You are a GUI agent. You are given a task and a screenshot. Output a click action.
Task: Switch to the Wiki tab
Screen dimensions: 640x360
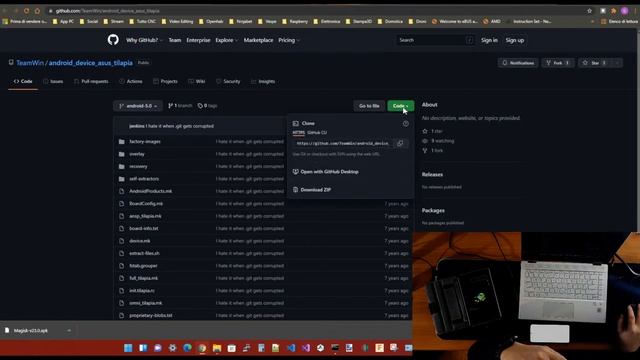coord(197,82)
